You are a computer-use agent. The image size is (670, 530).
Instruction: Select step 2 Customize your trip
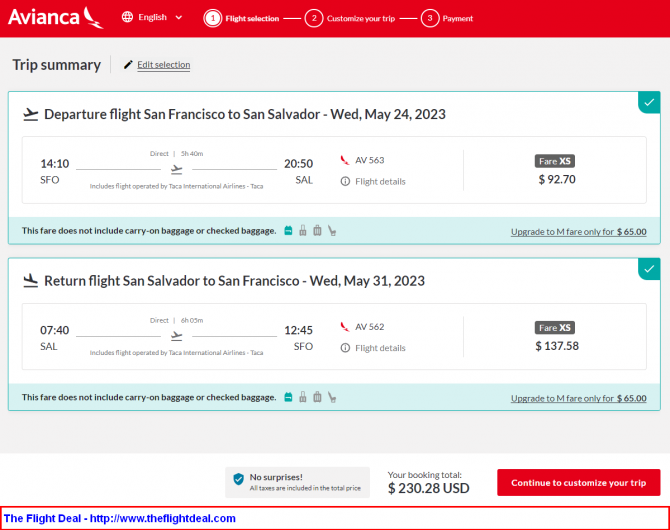[x=350, y=18]
